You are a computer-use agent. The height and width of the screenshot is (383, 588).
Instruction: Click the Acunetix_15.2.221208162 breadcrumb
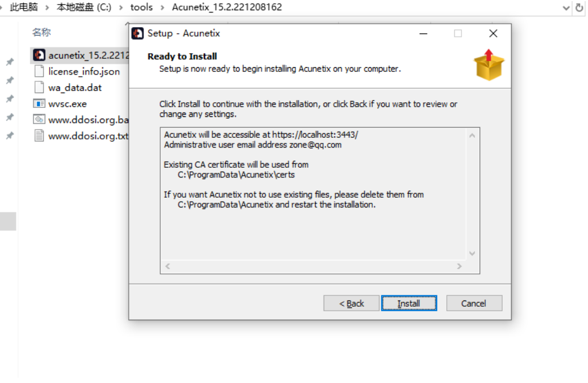(227, 7)
